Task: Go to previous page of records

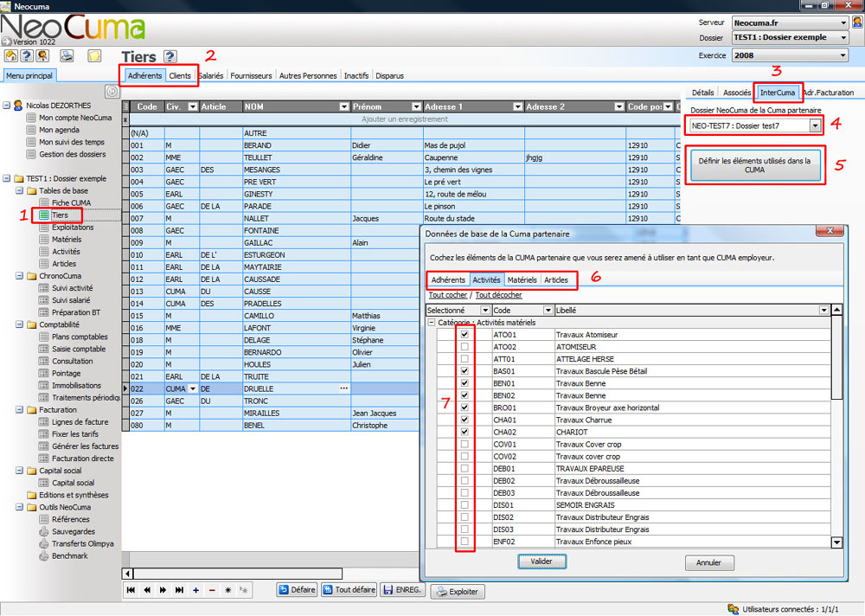Action: click(147, 590)
